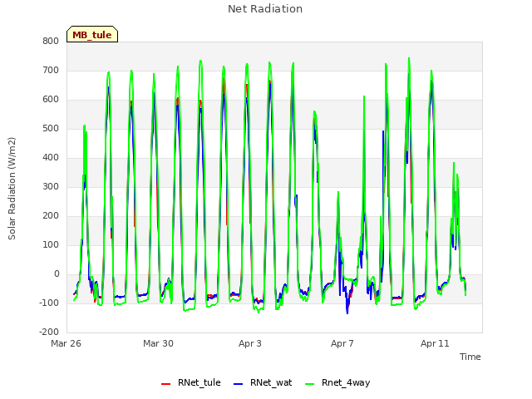
Task: Click the 0 y-axis tick label
Action: tap(57, 273)
